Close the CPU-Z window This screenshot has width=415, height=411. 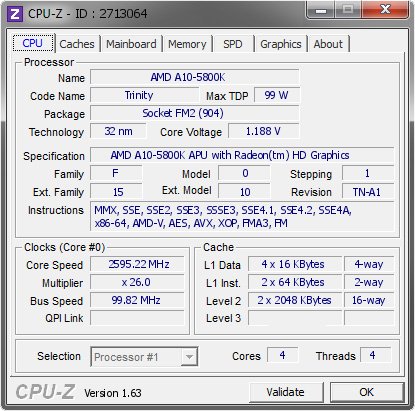click(x=385, y=10)
